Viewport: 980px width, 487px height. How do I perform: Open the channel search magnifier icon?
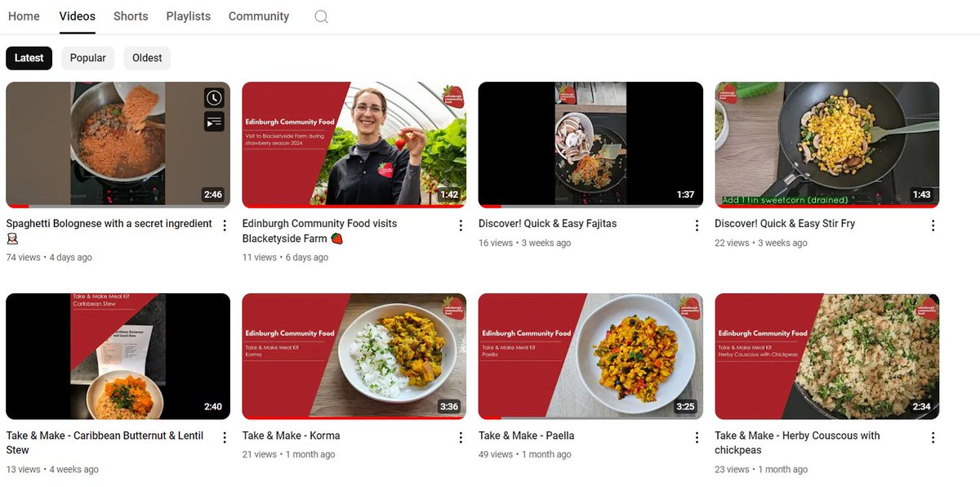321,16
